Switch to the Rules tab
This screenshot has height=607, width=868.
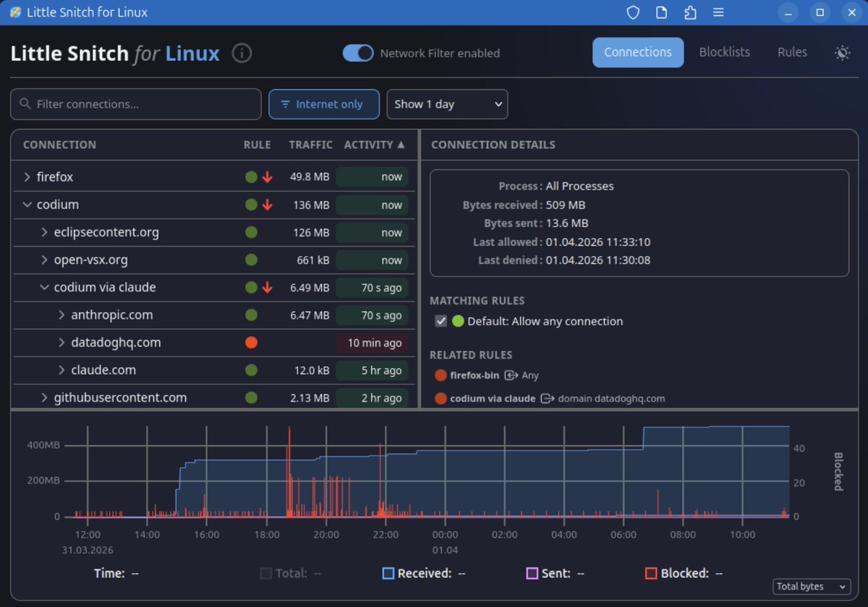[x=792, y=52]
